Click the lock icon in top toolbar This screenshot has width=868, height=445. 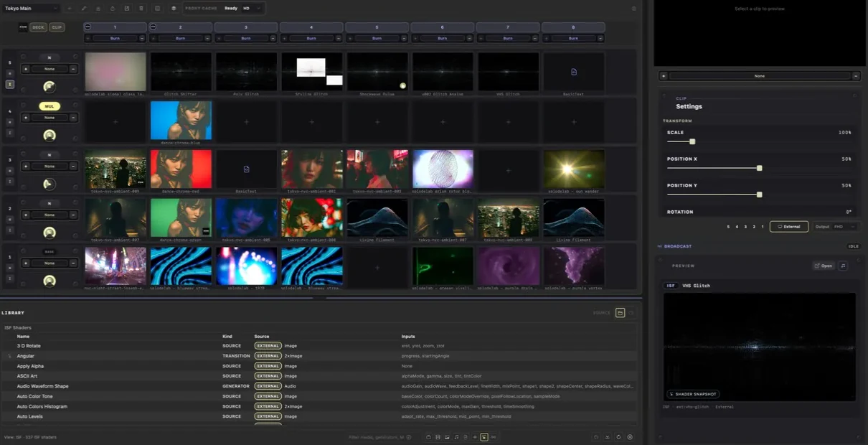point(98,9)
